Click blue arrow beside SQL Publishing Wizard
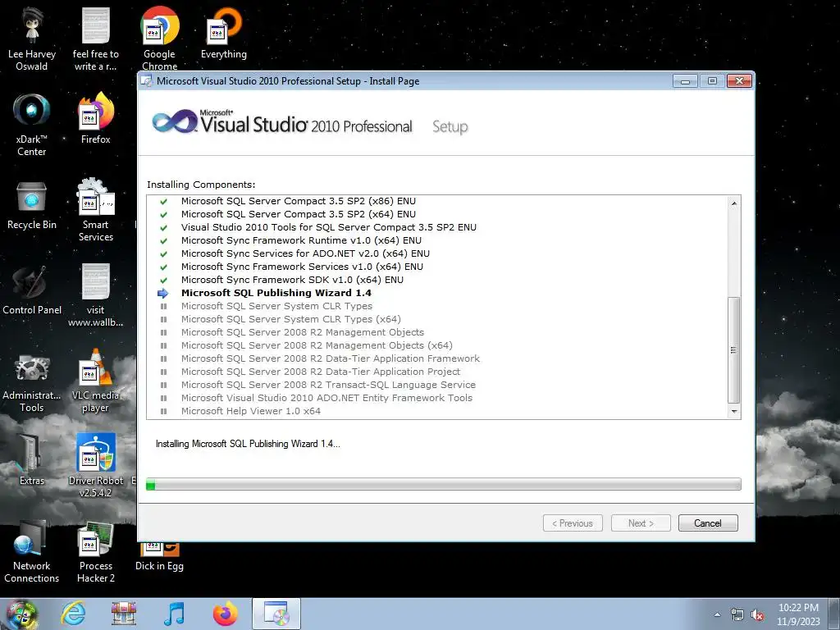This screenshot has width=840, height=630. 163,293
